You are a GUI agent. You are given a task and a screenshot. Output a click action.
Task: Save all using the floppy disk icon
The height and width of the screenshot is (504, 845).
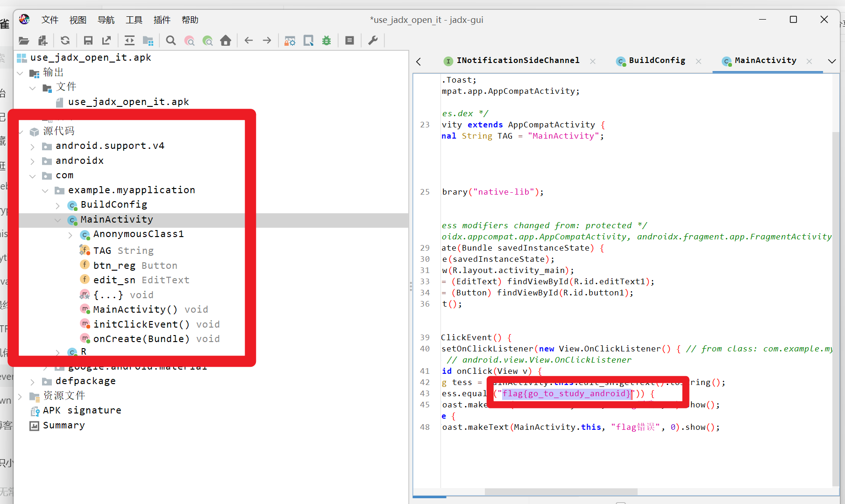point(88,41)
